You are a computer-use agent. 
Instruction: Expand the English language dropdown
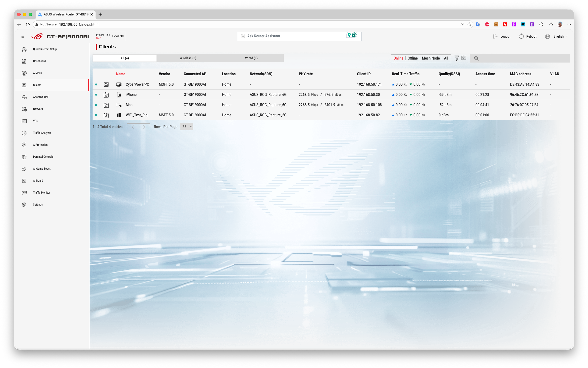[x=560, y=36]
